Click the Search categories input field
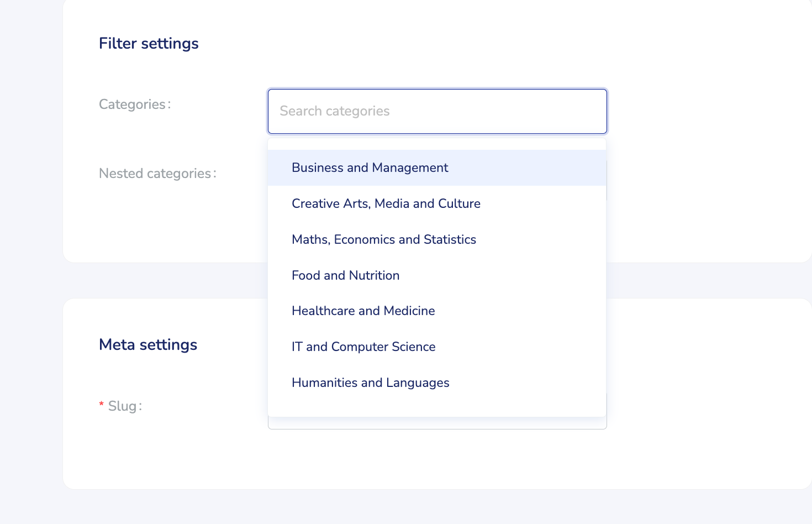This screenshot has height=524, width=812. click(437, 111)
